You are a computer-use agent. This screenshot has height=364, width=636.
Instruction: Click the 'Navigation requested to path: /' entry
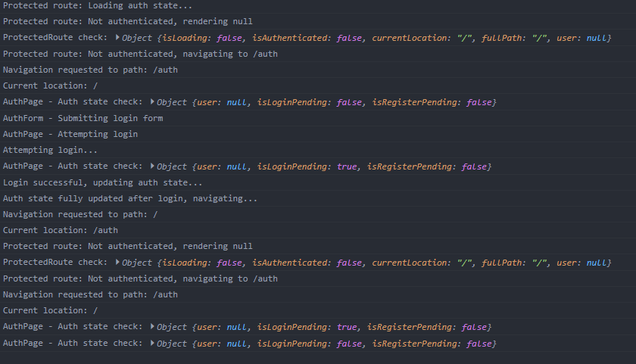80,214
